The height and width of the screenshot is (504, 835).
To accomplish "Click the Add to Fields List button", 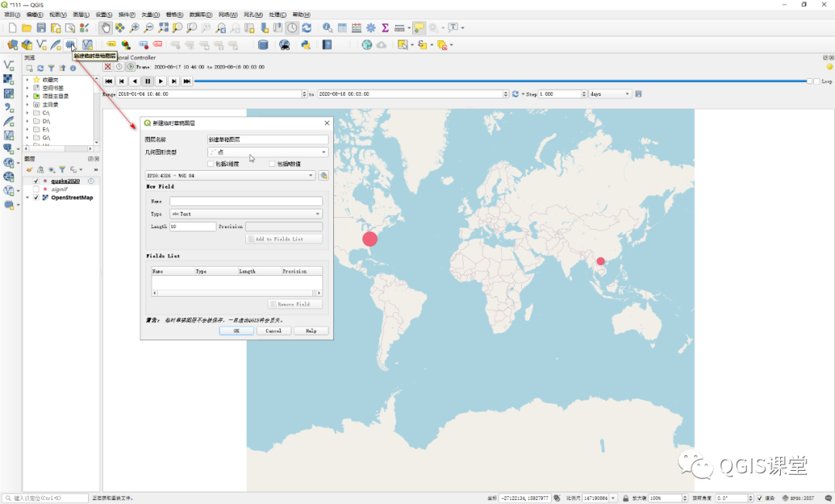I will pos(284,239).
